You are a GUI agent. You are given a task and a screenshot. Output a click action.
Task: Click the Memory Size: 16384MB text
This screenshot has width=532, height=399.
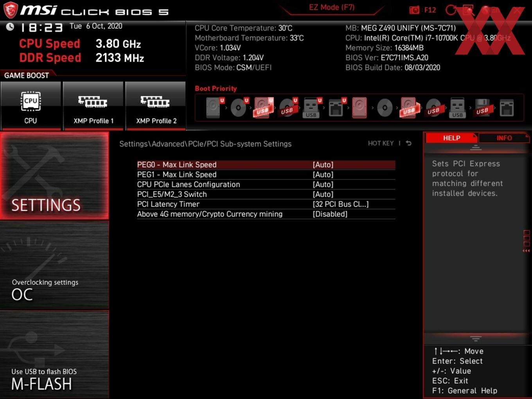tap(385, 48)
